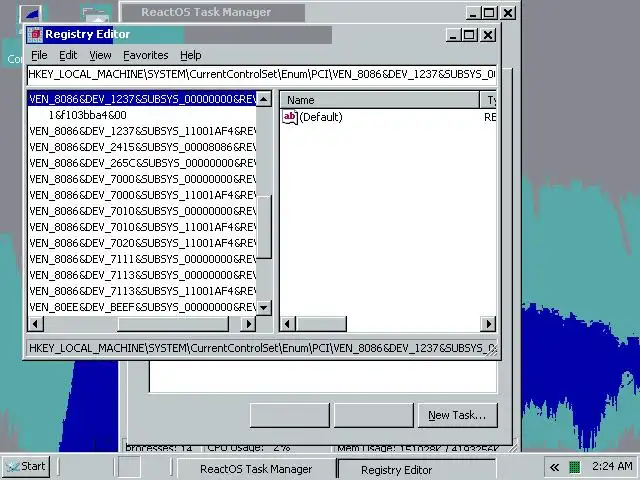Close the ReactOS Task Manager window
Viewport: 640px width, 480px height.
508,13
